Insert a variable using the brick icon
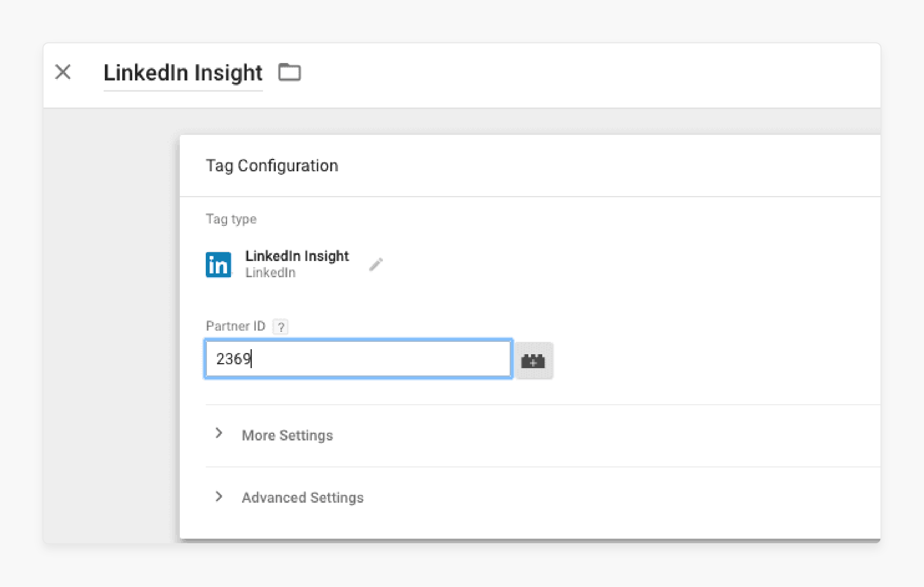This screenshot has height=587, width=924. tap(534, 360)
